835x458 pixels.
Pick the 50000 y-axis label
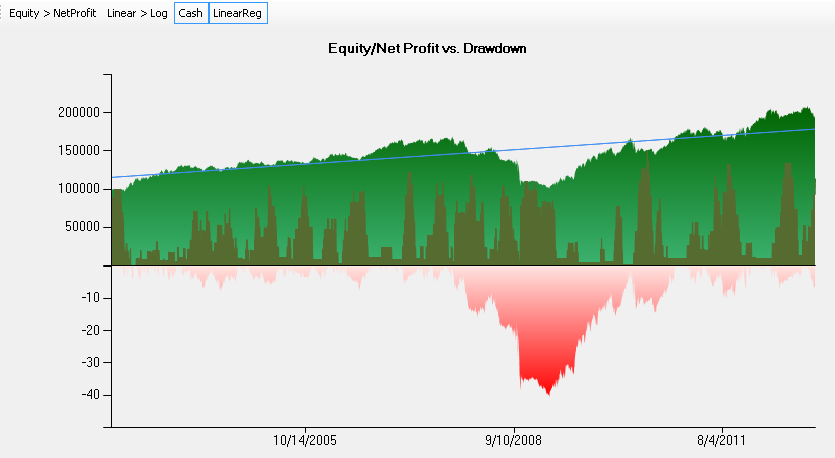[x=82, y=227]
